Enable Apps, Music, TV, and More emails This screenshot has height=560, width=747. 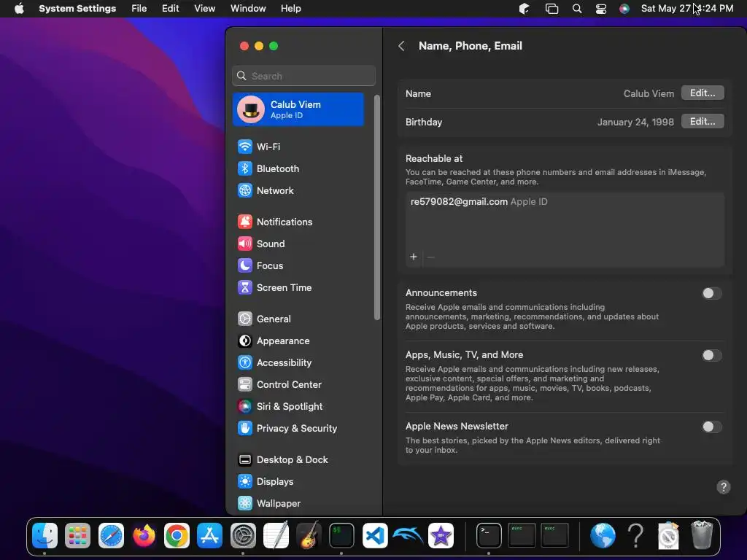(711, 355)
